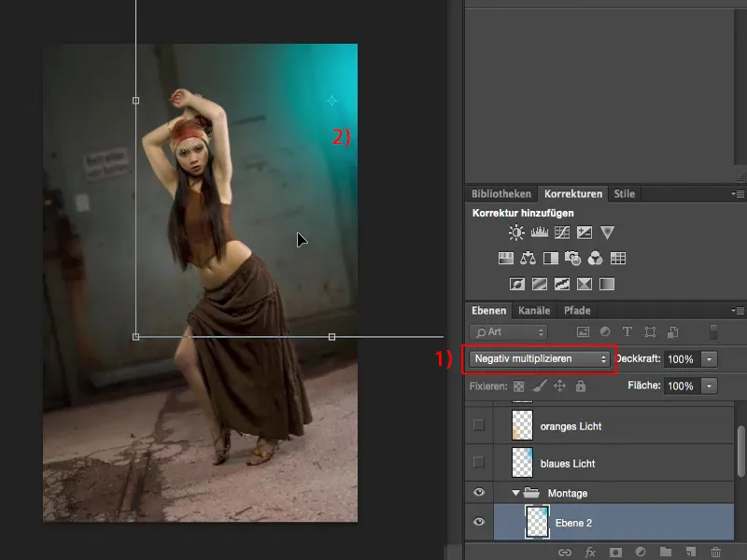Click the Ebene 2 layer thumbnail

pyautogui.click(x=537, y=522)
